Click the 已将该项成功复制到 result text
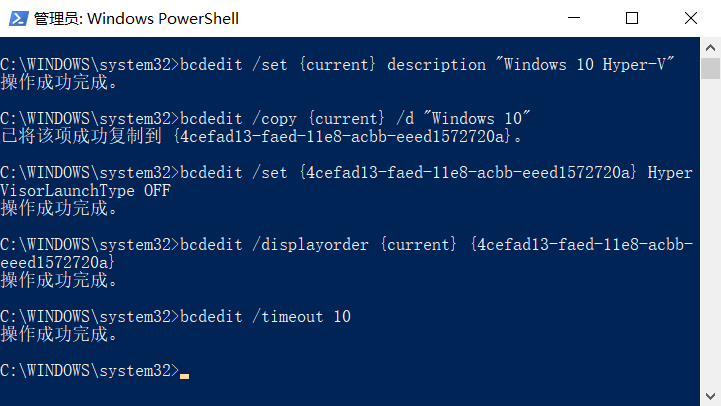The height and width of the screenshot is (406, 721). click(81, 136)
